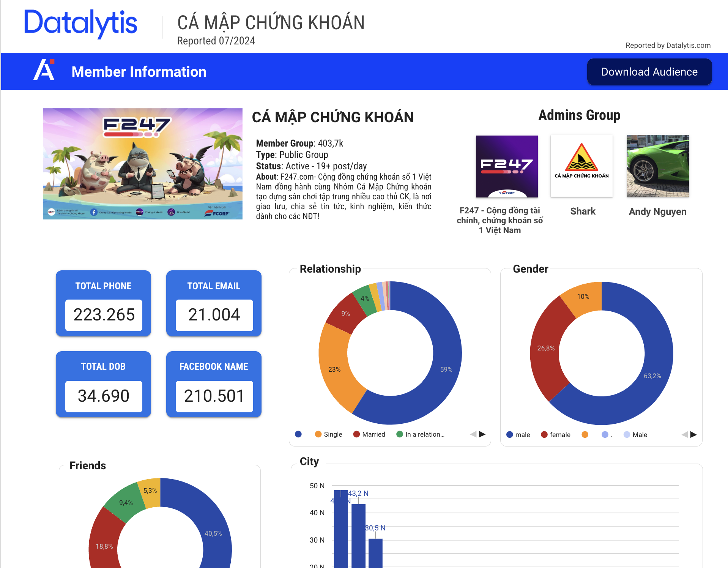The width and height of the screenshot is (728, 568).
Task: Click the 9,4% Friends donut segment
Action: (126, 503)
